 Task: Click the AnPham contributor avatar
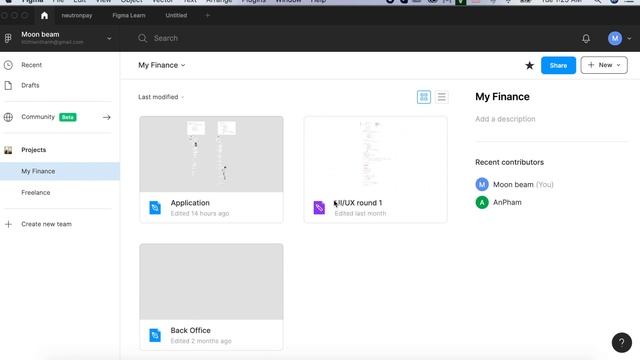(x=482, y=202)
